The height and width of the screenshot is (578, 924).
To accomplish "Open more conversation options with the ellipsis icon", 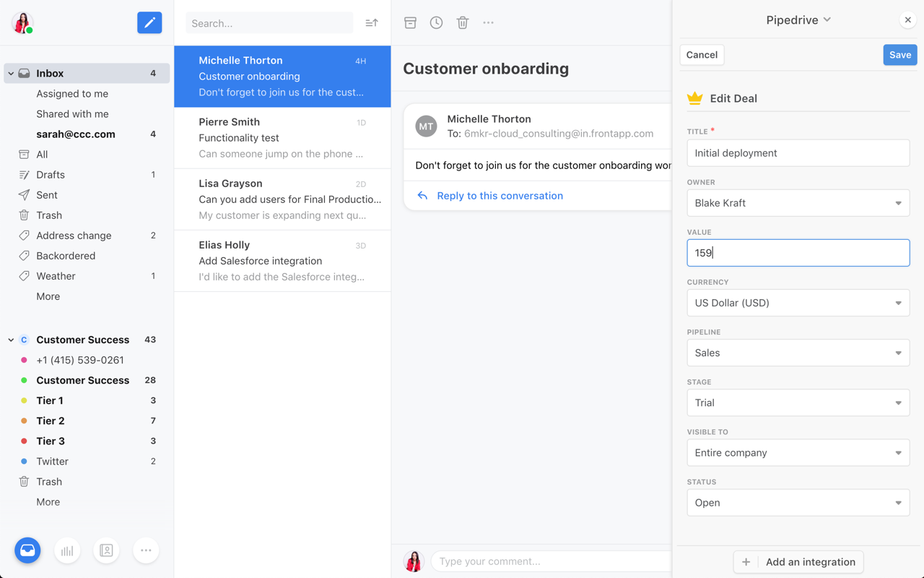I will coord(488,22).
